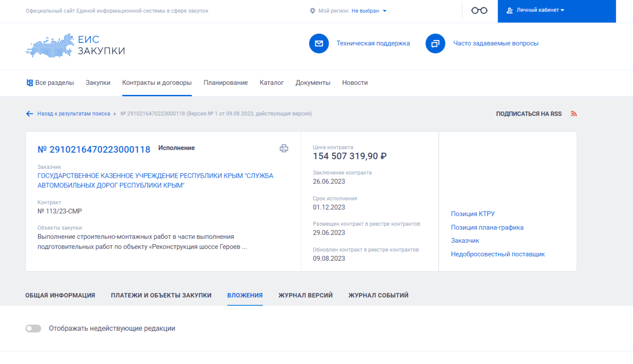
Task: Click 'Позиция КТРУ' link
Action: point(473,214)
